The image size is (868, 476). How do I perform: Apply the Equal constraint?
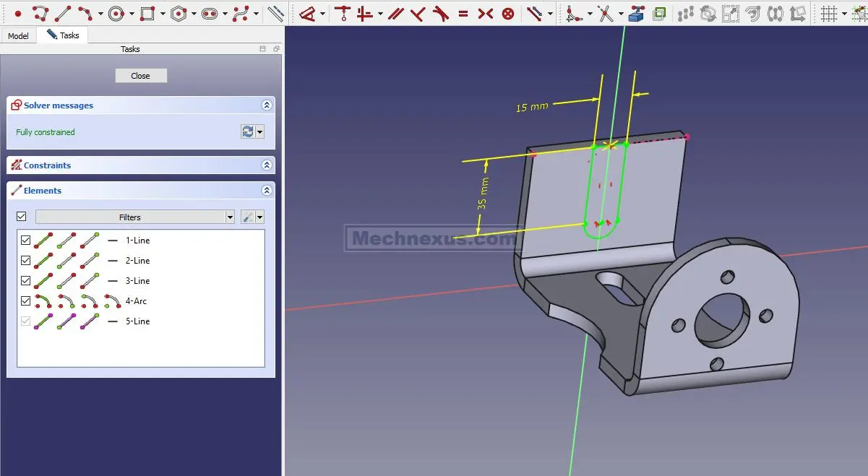(x=463, y=13)
